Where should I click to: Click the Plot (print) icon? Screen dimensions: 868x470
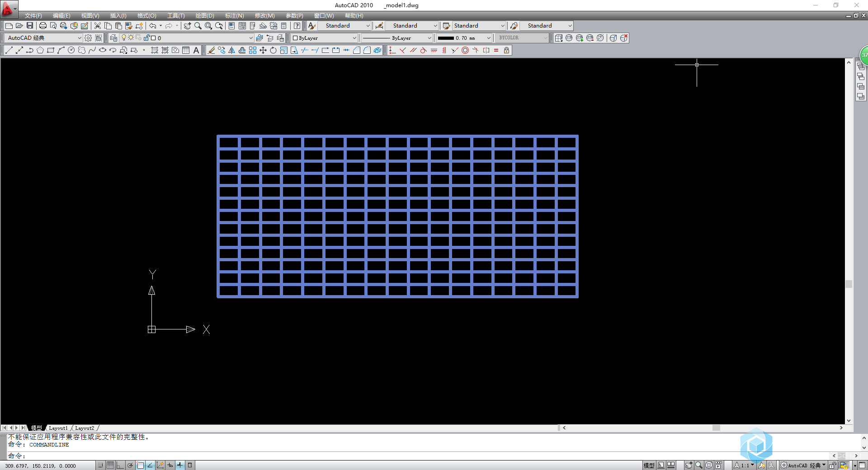coord(43,26)
